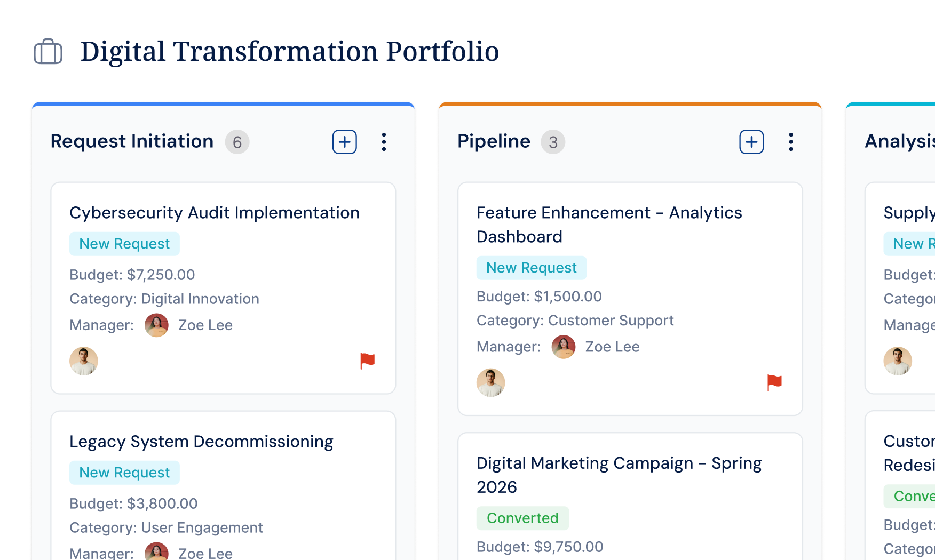Image resolution: width=935 pixels, height=560 pixels.
Task: Open Legacy System Decommissioning card
Action: point(201,442)
